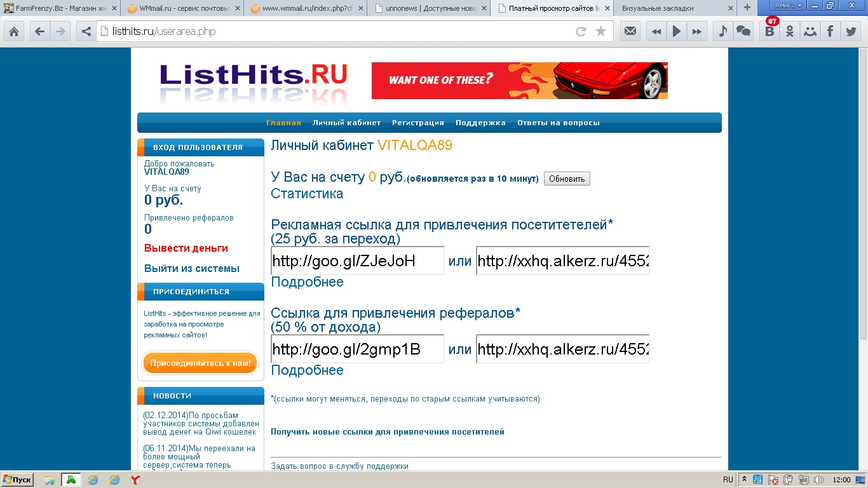
Task: Play music in the browser player
Action: tap(677, 31)
